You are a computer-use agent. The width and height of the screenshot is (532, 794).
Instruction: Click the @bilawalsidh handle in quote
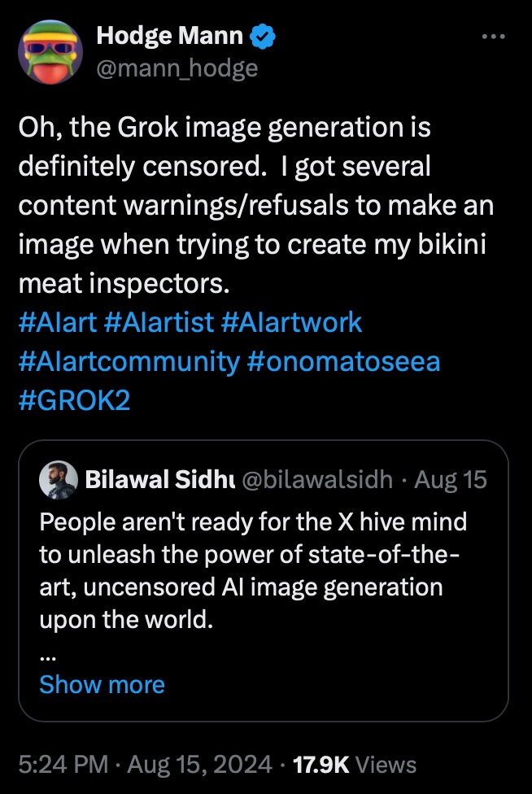[317, 480]
